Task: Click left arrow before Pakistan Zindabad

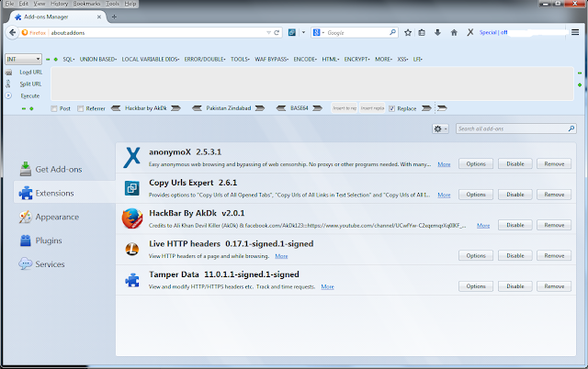Action: [x=197, y=108]
